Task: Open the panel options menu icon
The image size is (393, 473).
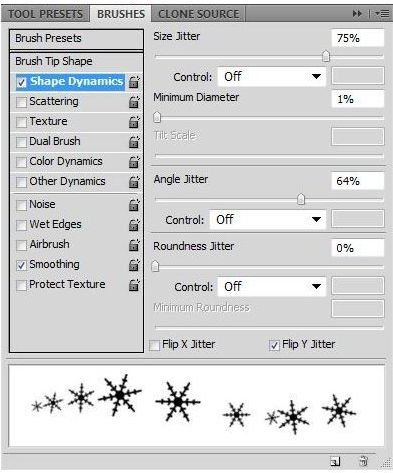Action: point(382,14)
